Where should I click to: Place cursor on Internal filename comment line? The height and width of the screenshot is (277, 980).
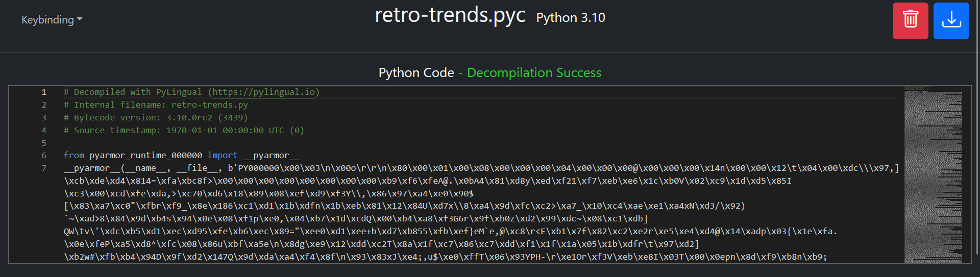(156, 105)
